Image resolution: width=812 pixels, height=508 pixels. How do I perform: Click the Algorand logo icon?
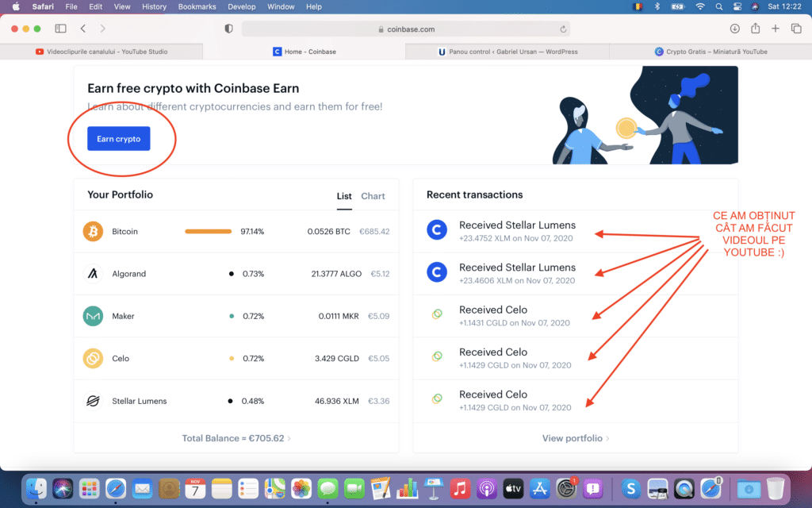click(94, 274)
